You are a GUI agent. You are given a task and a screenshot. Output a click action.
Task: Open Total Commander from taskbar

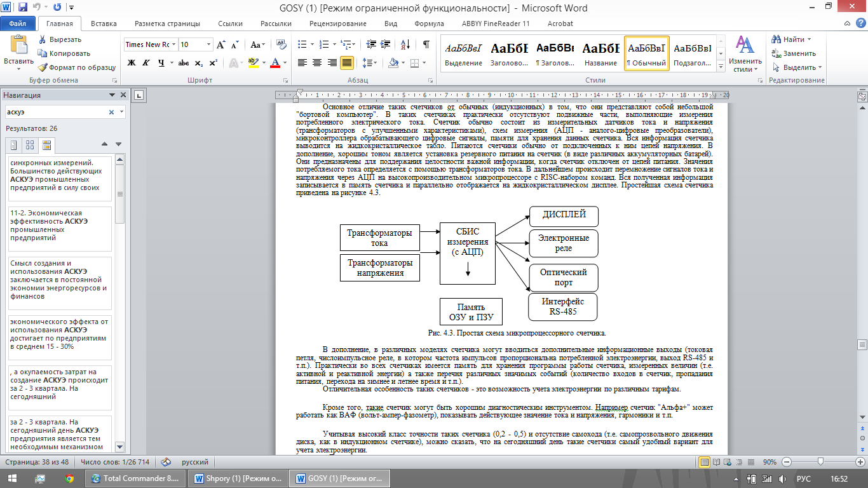pyautogui.click(x=136, y=478)
